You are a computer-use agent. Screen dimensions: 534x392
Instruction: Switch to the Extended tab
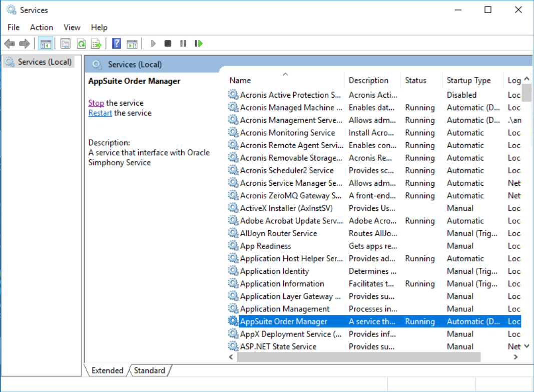pos(107,370)
